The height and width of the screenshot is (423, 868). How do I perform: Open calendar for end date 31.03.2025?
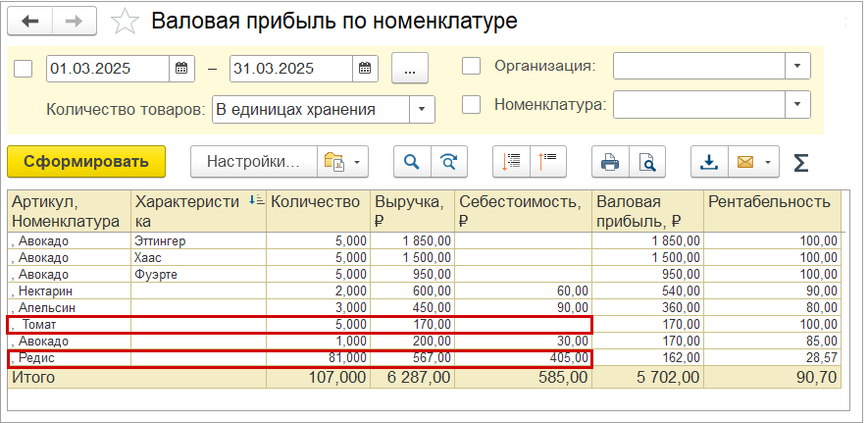364,69
